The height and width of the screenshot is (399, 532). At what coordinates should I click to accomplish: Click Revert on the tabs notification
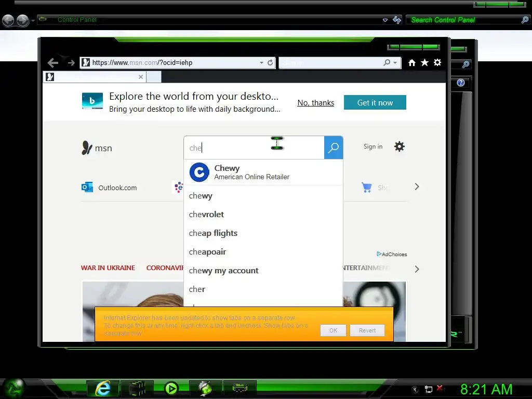[367, 330]
